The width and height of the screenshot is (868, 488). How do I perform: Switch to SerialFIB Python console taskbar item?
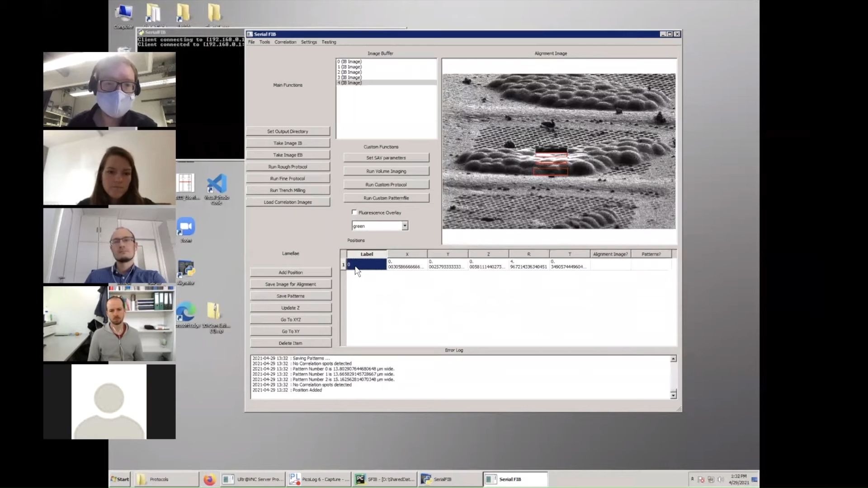click(451, 479)
